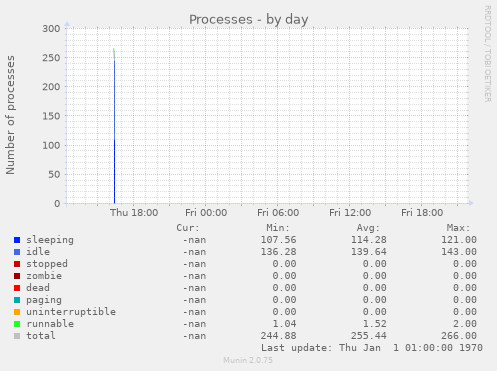
Task: Click the 'zombie' legend label
Action: pyautogui.click(x=44, y=276)
